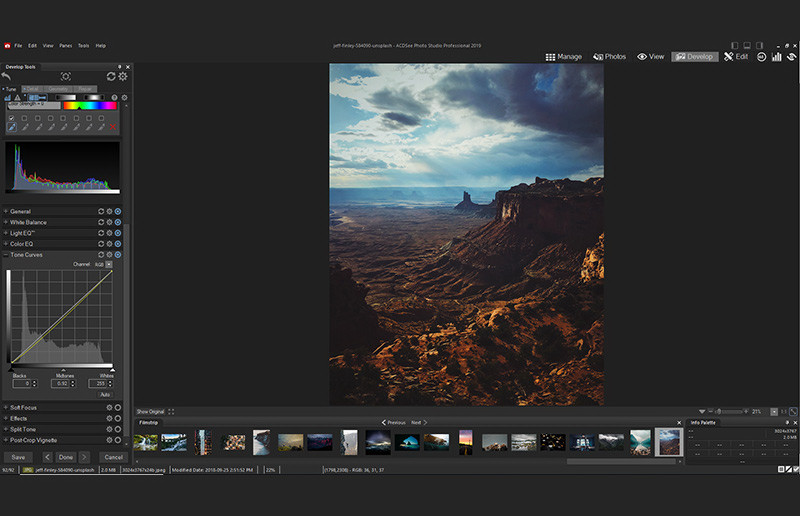
Task: Click the histogram icon in top mode bar
Action: 776,57
